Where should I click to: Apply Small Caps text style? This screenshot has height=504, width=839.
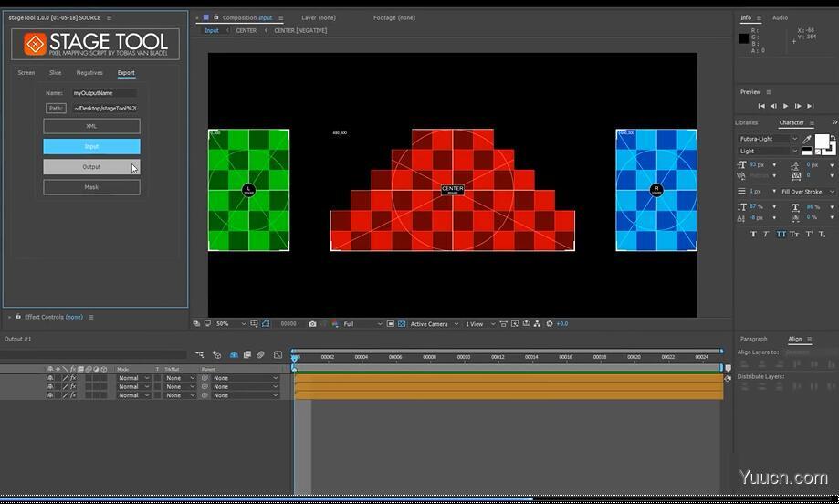pyautogui.click(x=794, y=235)
